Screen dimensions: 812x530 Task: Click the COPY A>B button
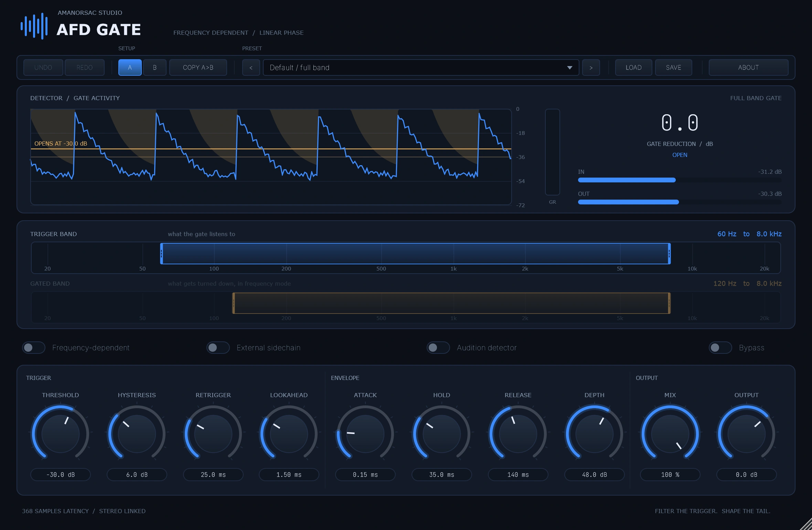pos(198,67)
